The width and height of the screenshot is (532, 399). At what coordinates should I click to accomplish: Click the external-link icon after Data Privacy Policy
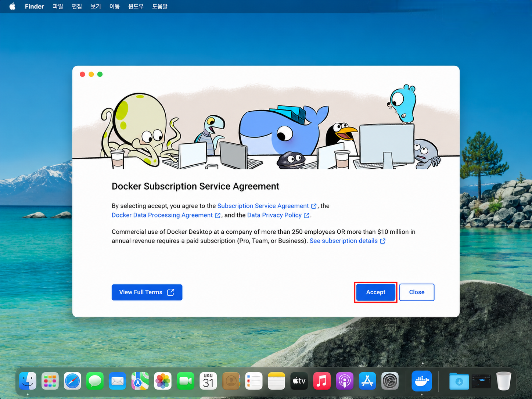click(306, 215)
